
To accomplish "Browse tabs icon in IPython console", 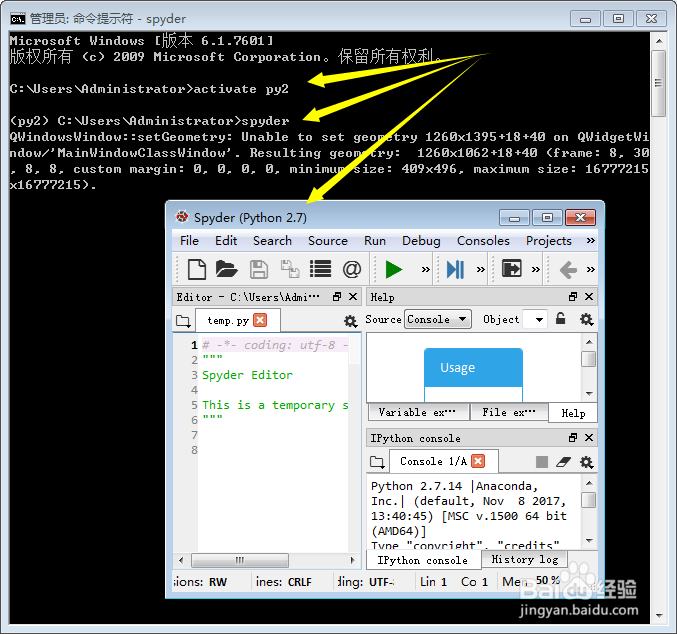I will (x=377, y=462).
